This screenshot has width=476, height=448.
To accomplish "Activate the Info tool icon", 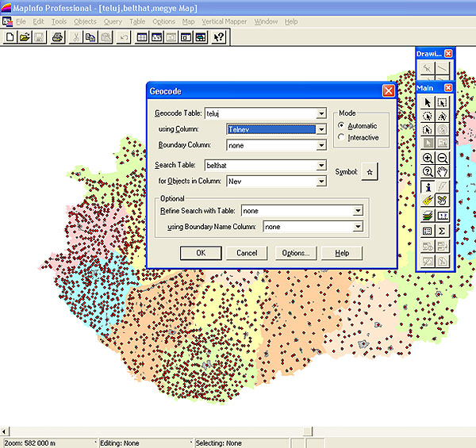I will click(x=428, y=186).
